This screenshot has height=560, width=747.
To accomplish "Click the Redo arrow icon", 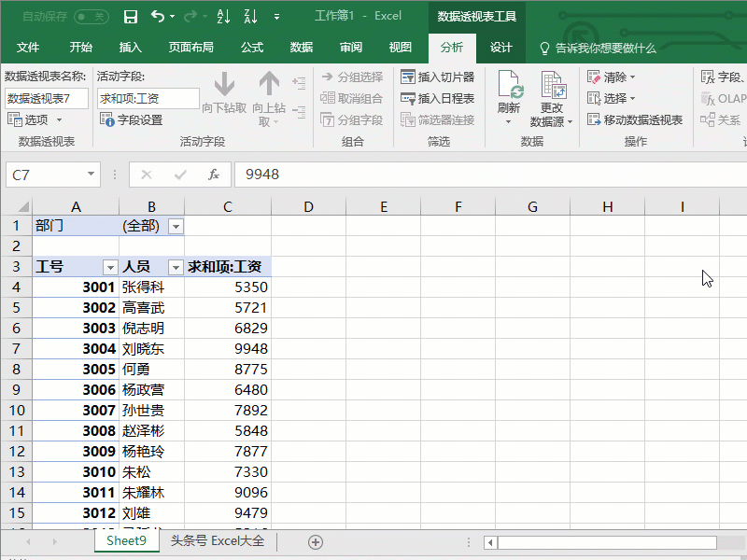I will click(x=190, y=17).
